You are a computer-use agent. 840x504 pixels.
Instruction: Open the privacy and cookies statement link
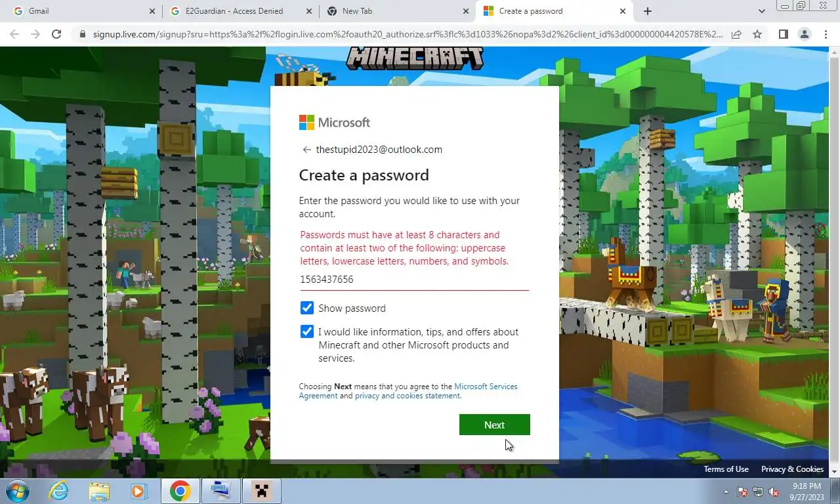click(x=408, y=396)
